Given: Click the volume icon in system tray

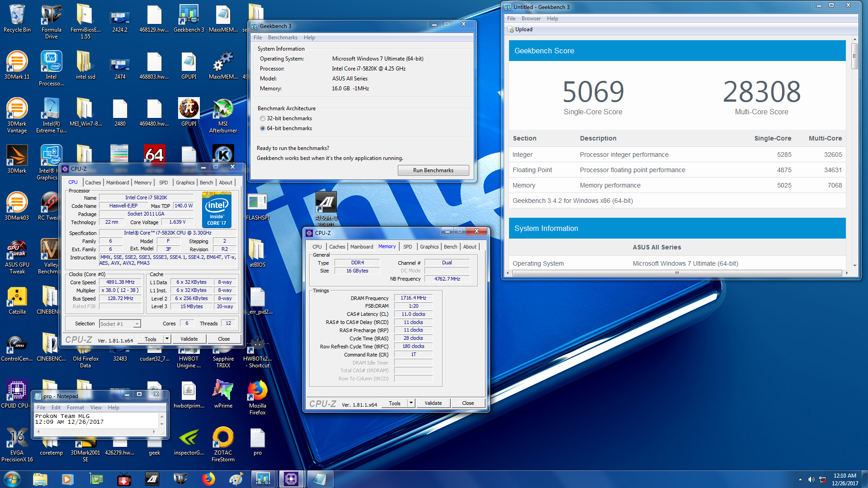Looking at the screenshot, I should tap(811, 479).
